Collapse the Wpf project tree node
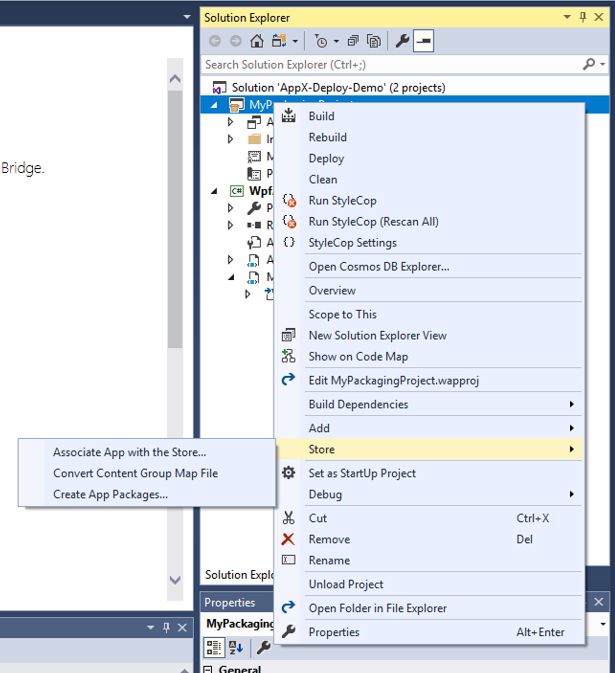This screenshot has height=673, width=615. tap(214, 191)
